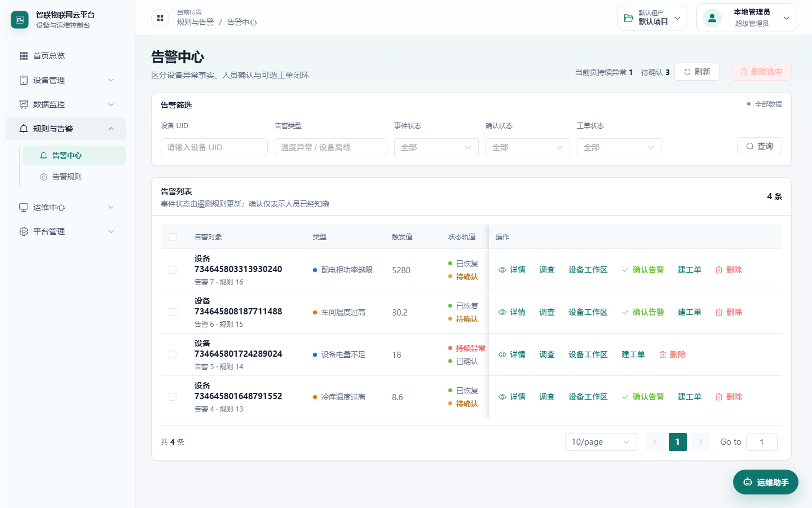Viewport: 812px width, 508px height.
Task: Check the 车间温度过高 row checkbox
Action: click(173, 312)
